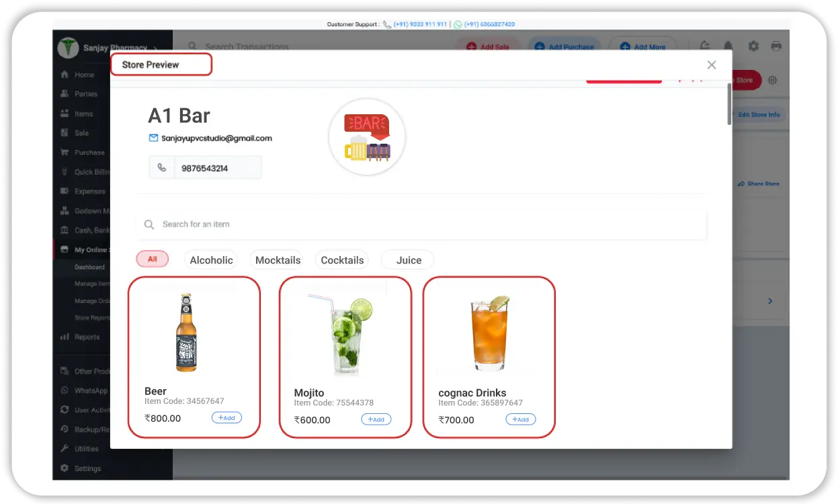Screen dimensions: 840x504
Task: Filter items by Juice category
Action: click(408, 260)
